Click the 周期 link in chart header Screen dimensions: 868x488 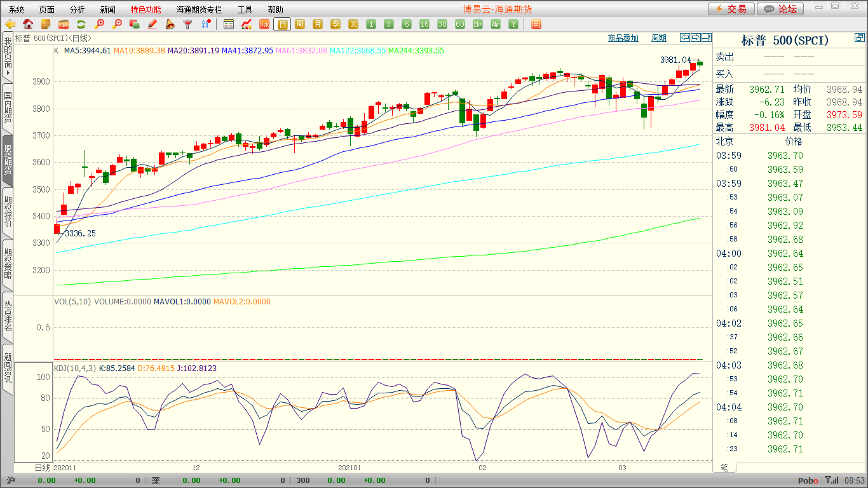659,38
